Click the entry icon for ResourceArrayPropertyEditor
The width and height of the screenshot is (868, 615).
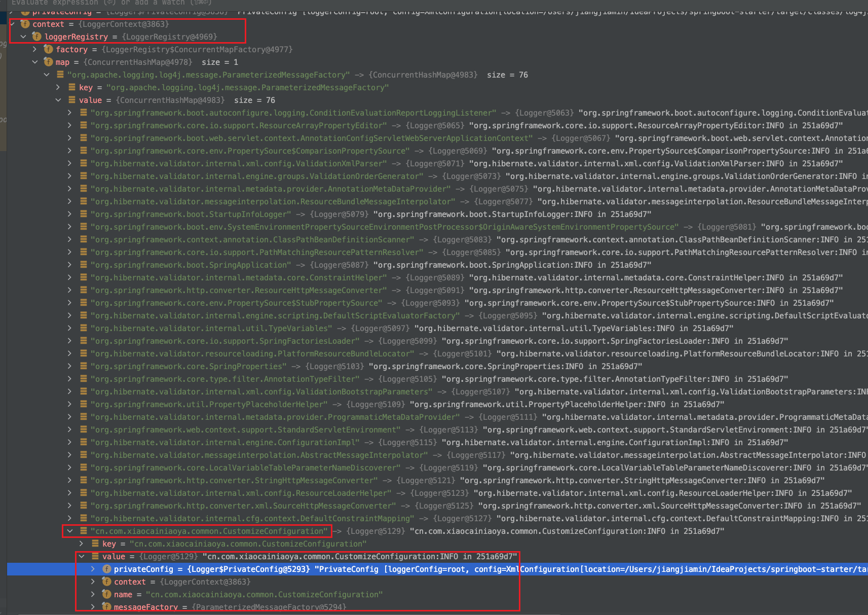click(x=83, y=125)
